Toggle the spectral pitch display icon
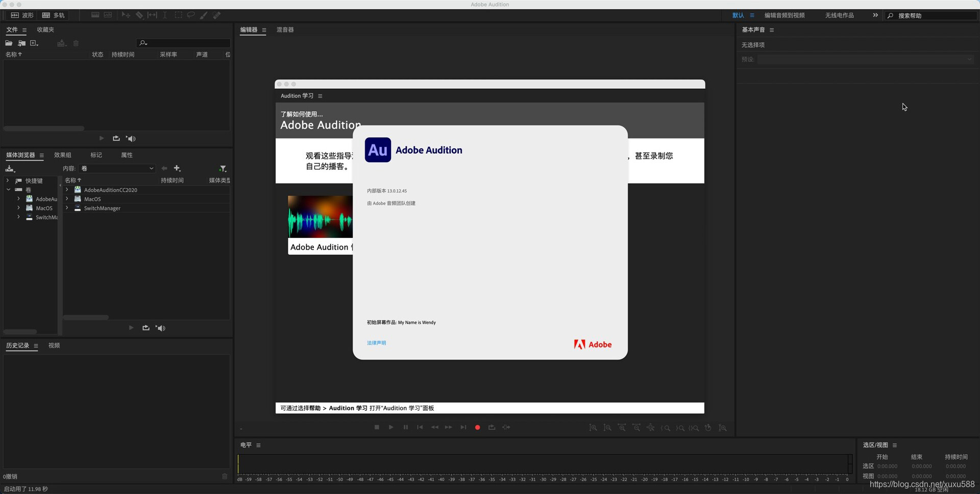 108,15
